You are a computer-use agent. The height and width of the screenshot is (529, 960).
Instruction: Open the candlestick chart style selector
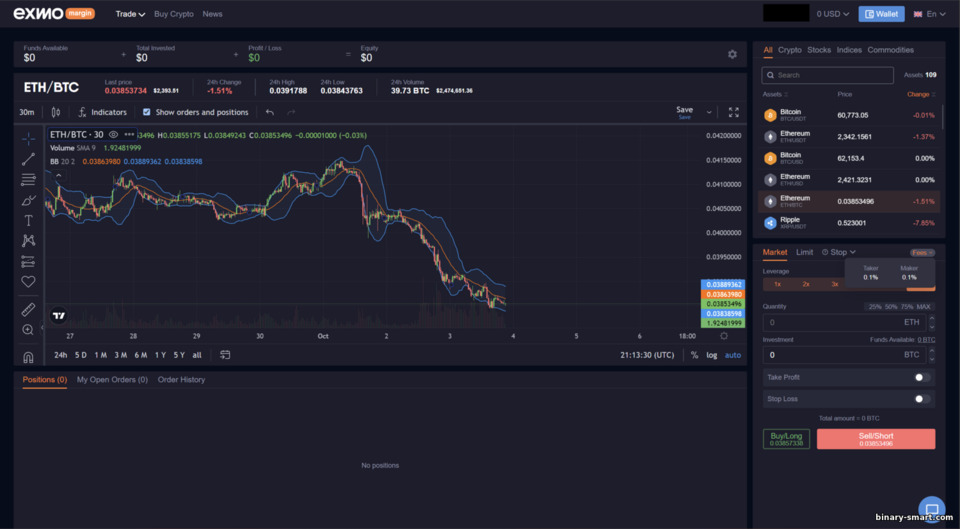pyautogui.click(x=56, y=112)
